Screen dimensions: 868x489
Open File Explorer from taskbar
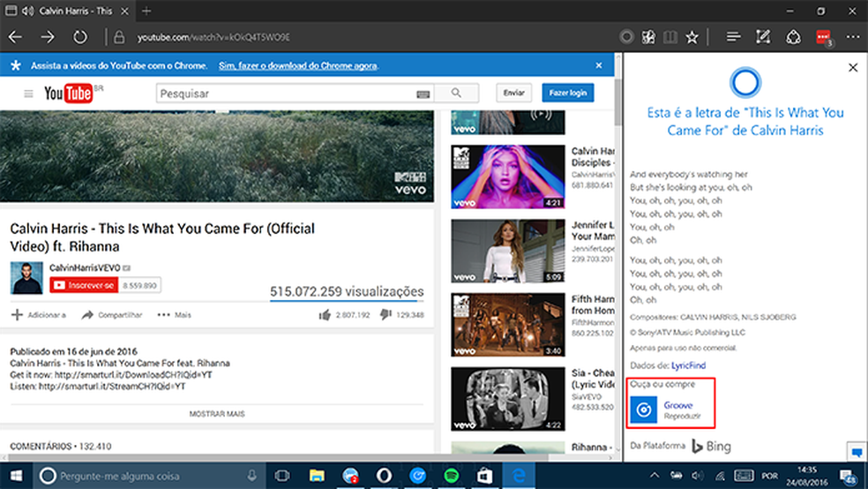point(317,476)
